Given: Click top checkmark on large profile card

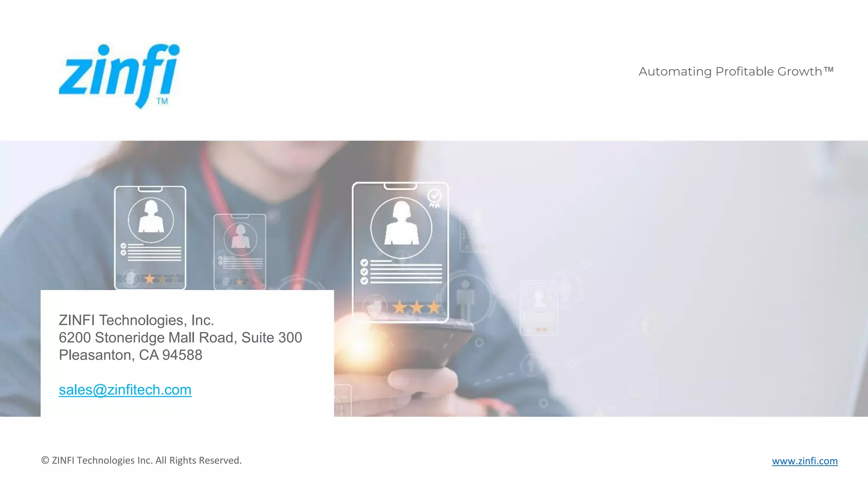Looking at the screenshot, I should (364, 263).
